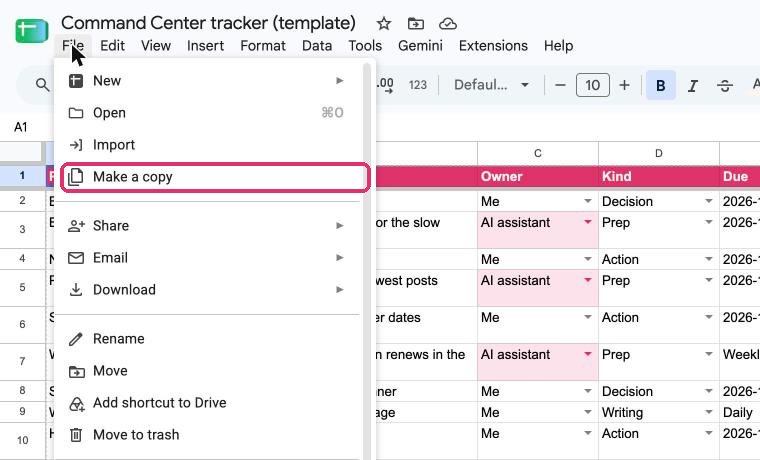The width and height of the screenshot is (760, 460).
Task: Check cloud save status icon
Action: pyautogui.click(x=447, y=23)
